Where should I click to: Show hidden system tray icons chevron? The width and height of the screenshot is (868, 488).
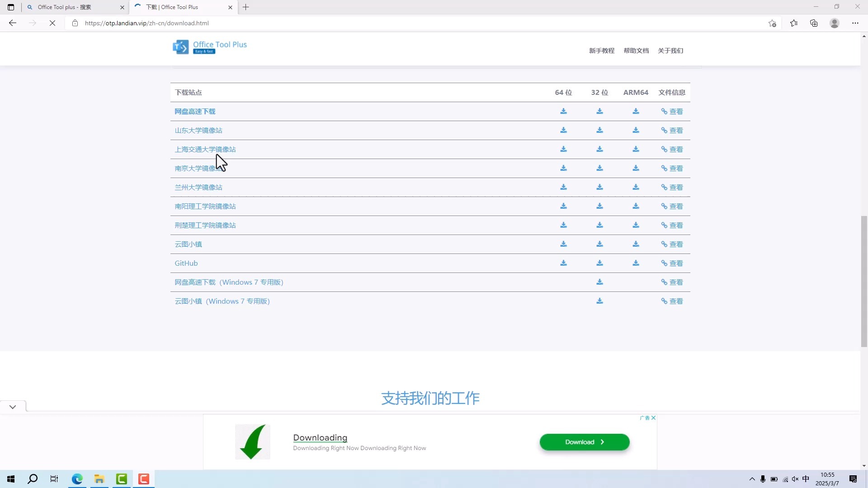tap(752, 479)
